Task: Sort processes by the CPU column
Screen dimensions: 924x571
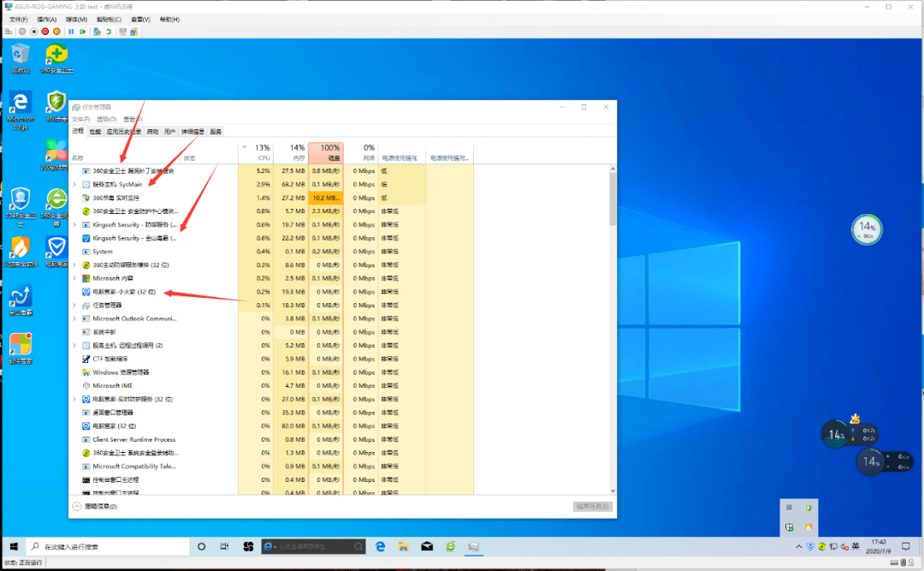Action: pyautogui.click(x=256, y=152)
